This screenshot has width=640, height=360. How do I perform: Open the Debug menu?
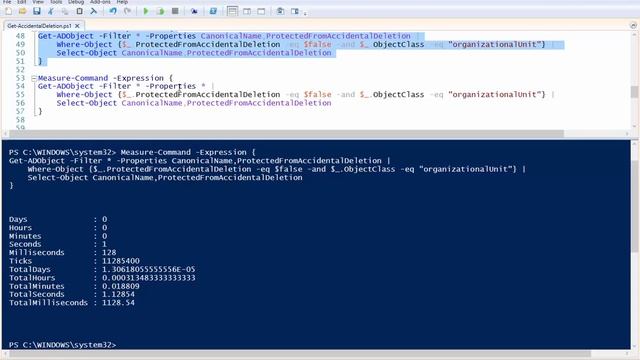[x=76, y=2]
